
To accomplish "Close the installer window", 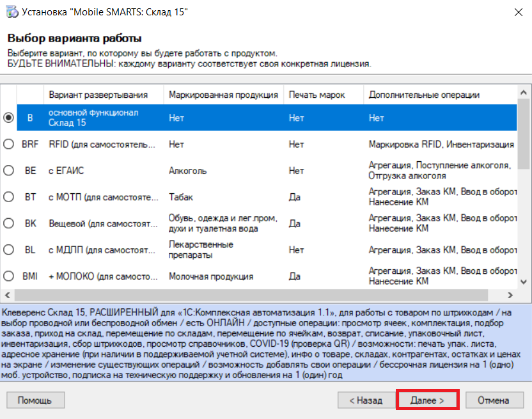I will tap(518, 12).
